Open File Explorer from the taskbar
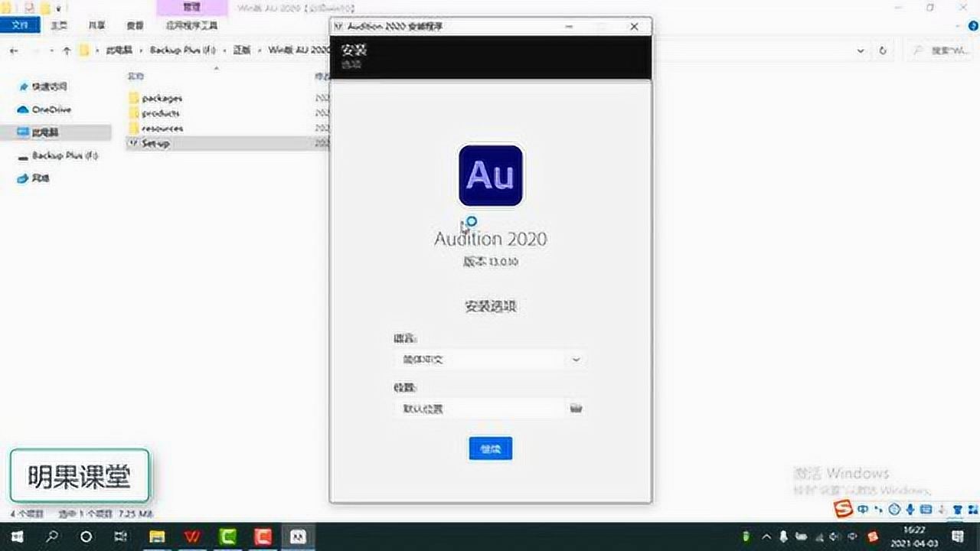980x551 pixels. click(157, 536)
